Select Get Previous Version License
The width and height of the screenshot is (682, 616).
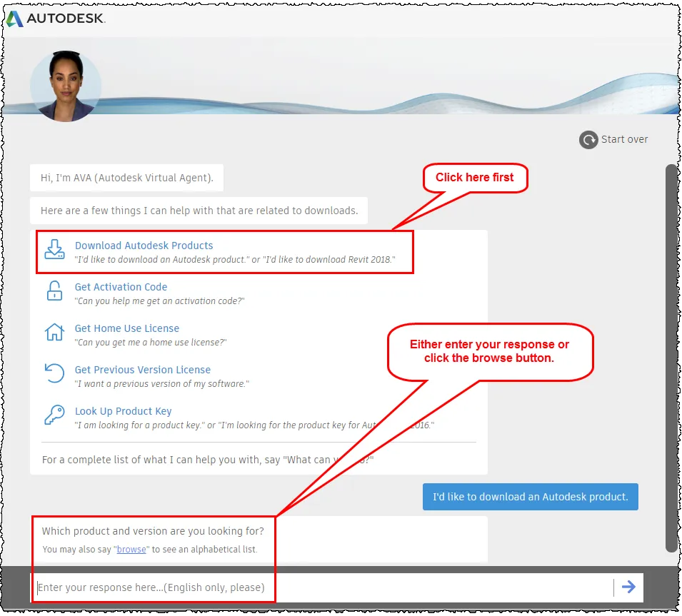(x=142, y=369)
